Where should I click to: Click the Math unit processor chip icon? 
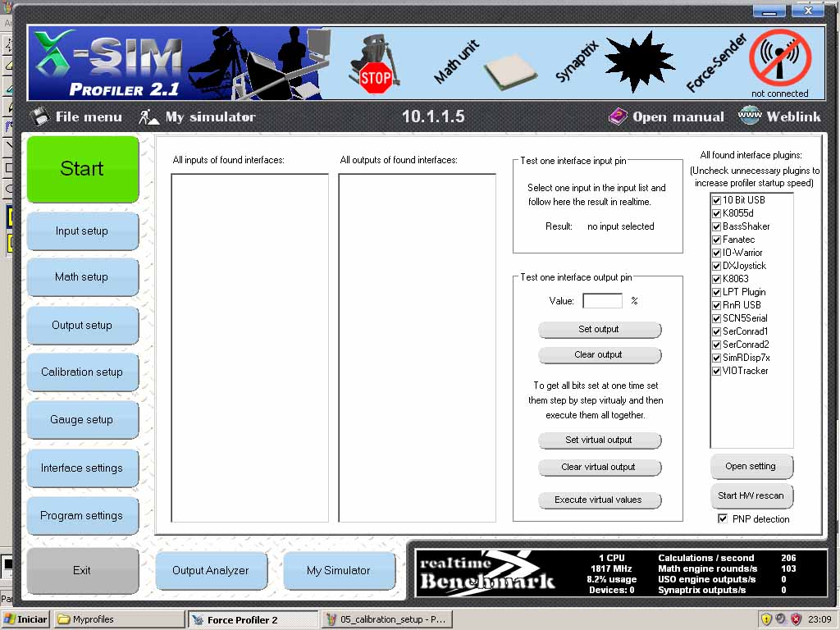(x=509, y=72)
